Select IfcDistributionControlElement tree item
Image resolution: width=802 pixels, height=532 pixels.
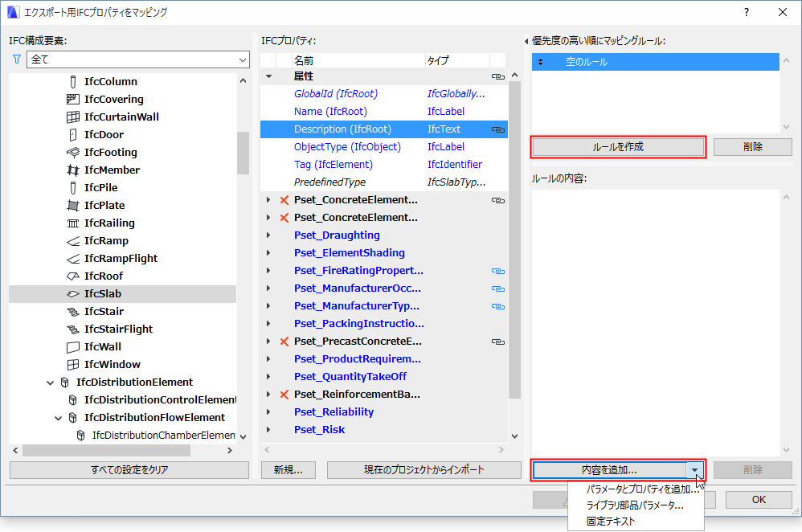tap(160, 400)
